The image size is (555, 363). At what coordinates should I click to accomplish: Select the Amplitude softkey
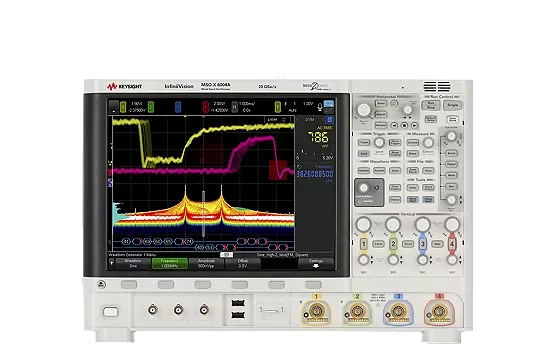pos(206,264)
